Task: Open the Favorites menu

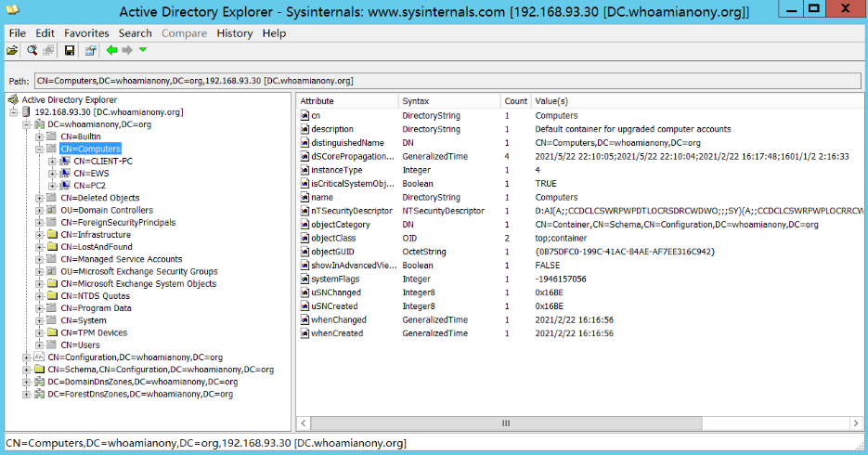Action: [x=86, y=33]
